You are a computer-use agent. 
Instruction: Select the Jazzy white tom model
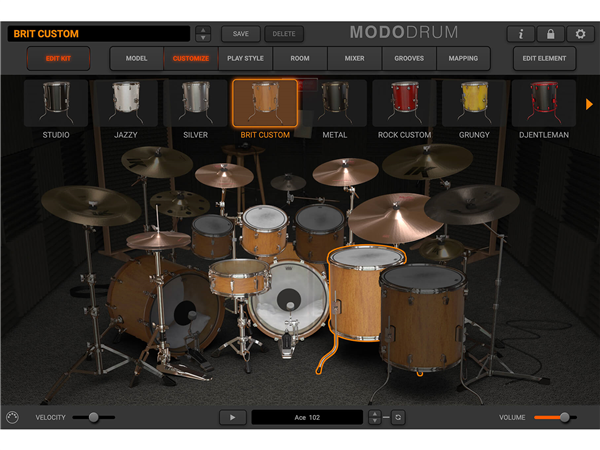coord(125,103)
